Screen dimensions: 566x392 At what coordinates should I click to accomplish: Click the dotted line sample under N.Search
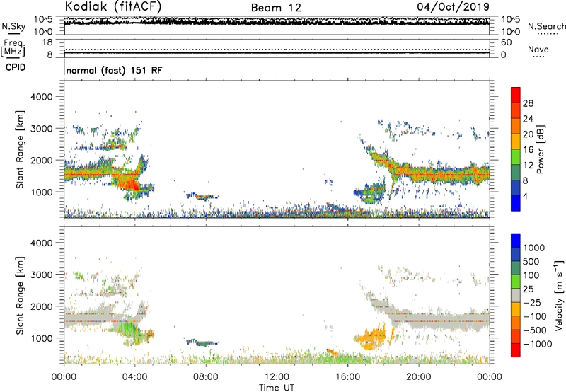[548, 34]
